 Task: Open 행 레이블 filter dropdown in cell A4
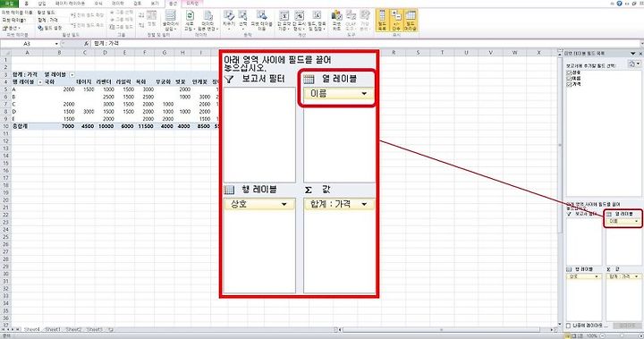click(x=40, y=82)
